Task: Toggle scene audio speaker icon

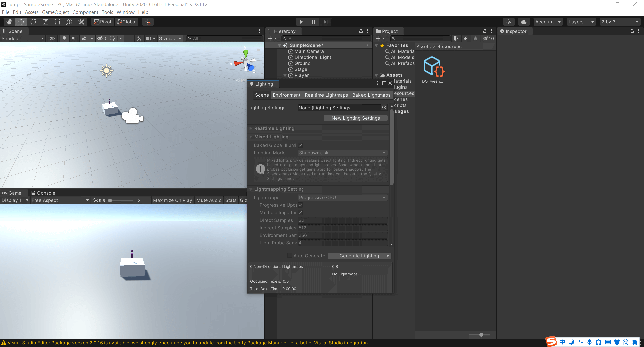Action: [74, 38]
